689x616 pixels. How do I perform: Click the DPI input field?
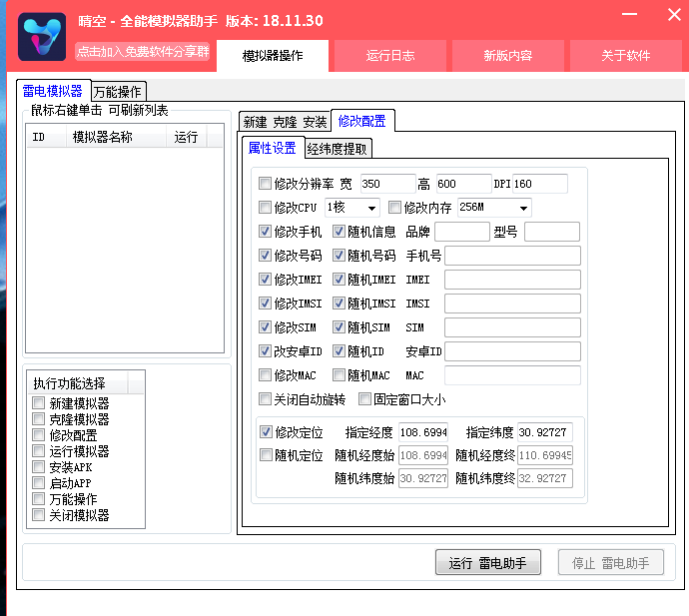coord(539,184)
